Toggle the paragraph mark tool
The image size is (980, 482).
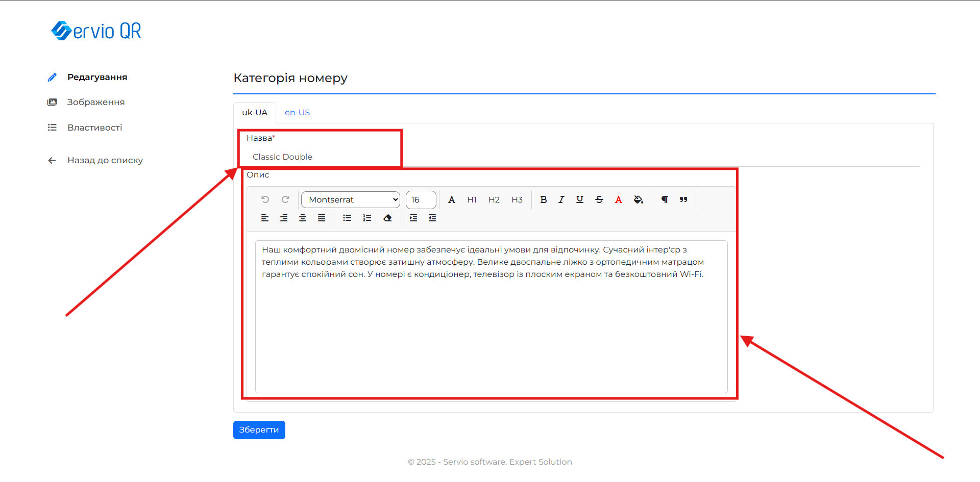pos(665,199)
